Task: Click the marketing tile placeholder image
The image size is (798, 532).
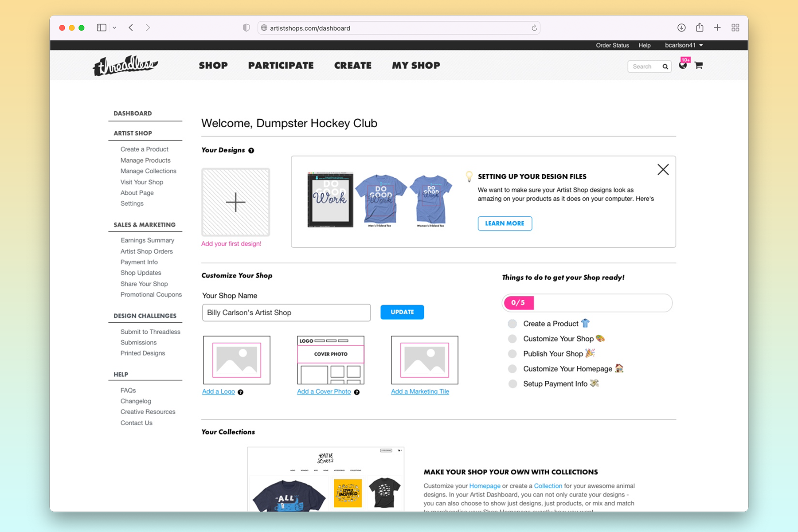Action: click(425, 360)
